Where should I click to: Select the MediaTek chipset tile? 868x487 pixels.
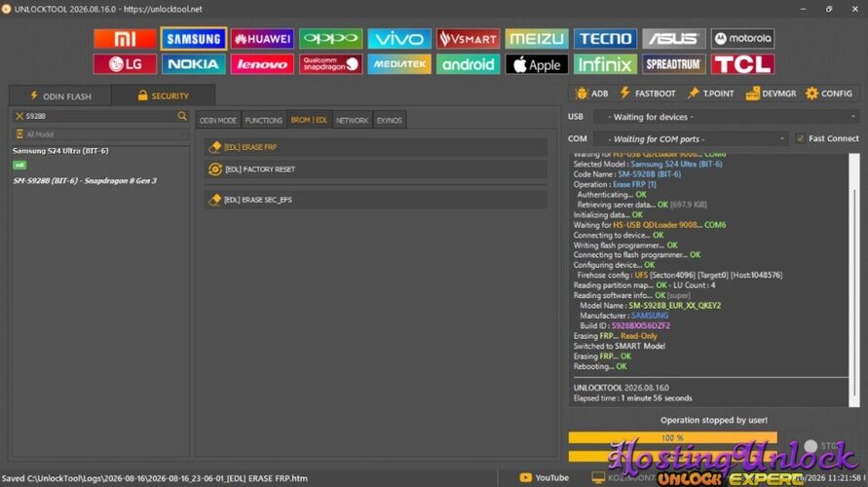399,64
